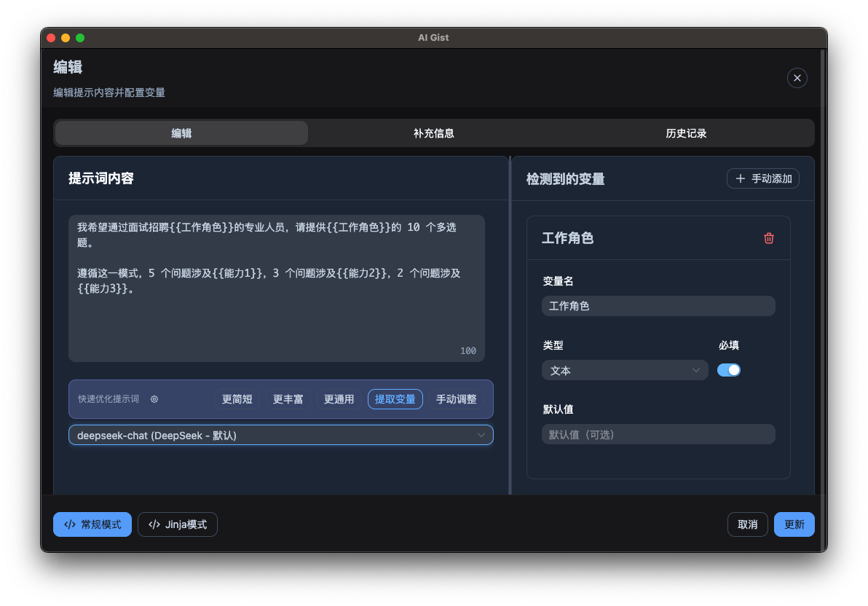Screen dimensions: 868x606
Task: Open the deepseek-chat model selector
Action: click(281, 434)
